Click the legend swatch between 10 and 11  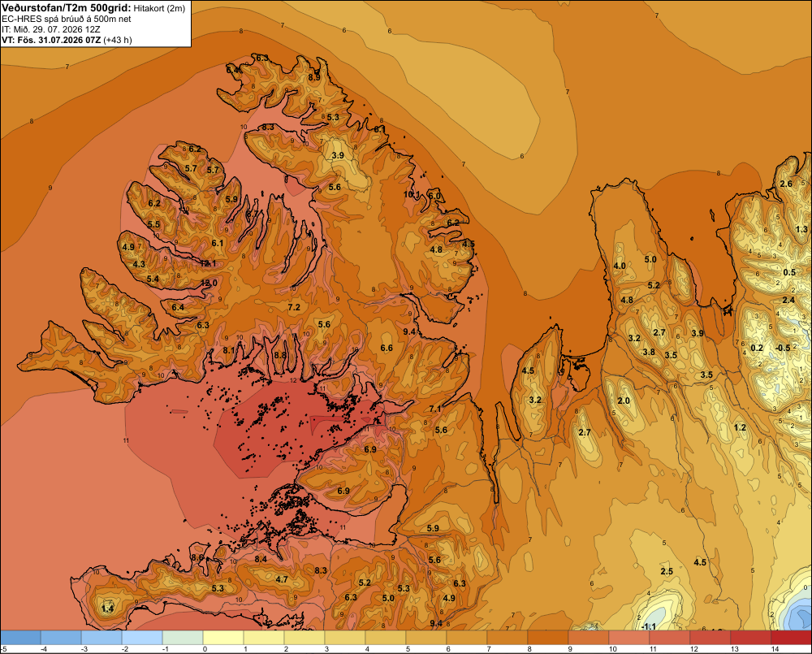(x=628, y=637)
